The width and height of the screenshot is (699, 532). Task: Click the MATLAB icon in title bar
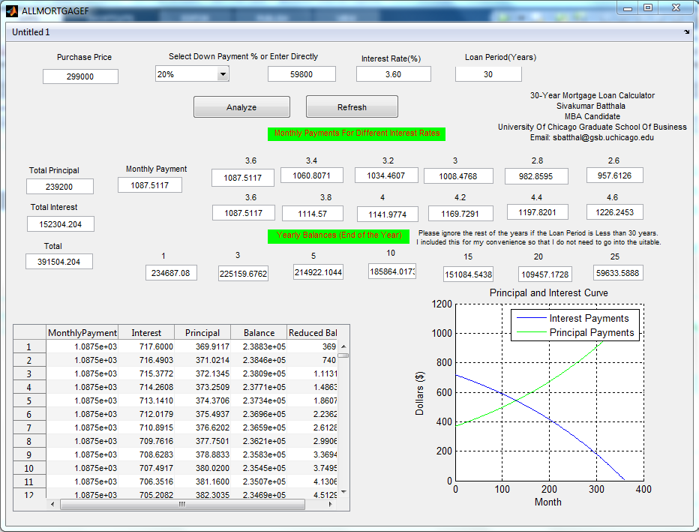point(11,9)
